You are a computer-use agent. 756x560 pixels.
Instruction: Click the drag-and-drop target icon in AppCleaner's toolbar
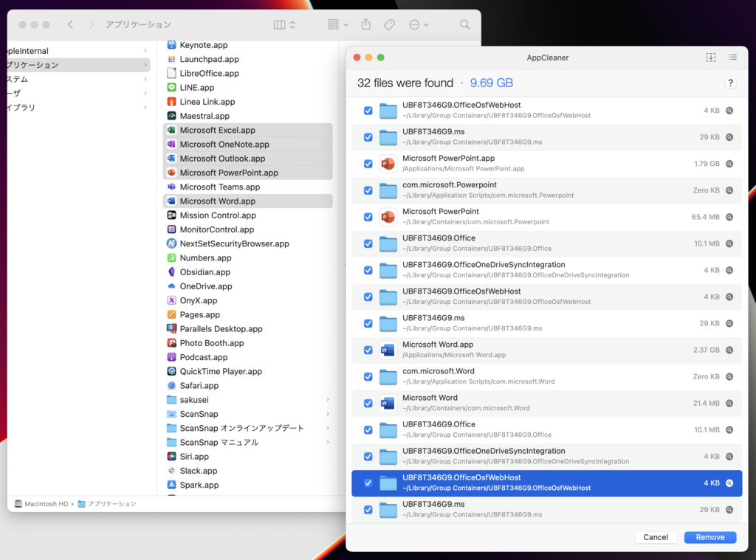click(710, 57)
